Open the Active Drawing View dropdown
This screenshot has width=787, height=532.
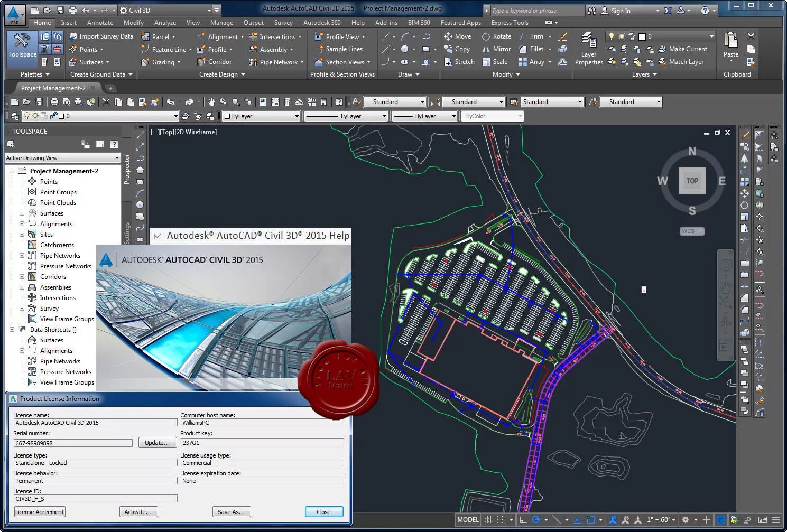coord(63,158)
